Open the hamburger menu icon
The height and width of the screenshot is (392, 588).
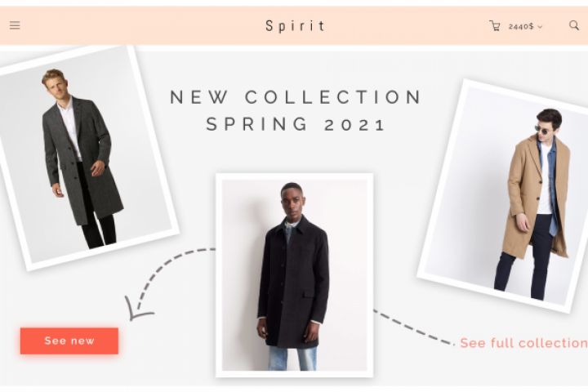point(15,25)
